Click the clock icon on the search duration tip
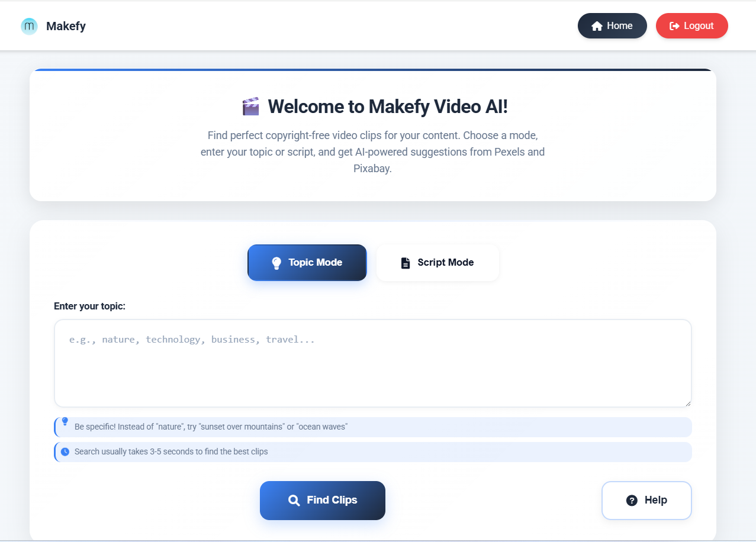 pyautogui.click(x=65, y=451)
